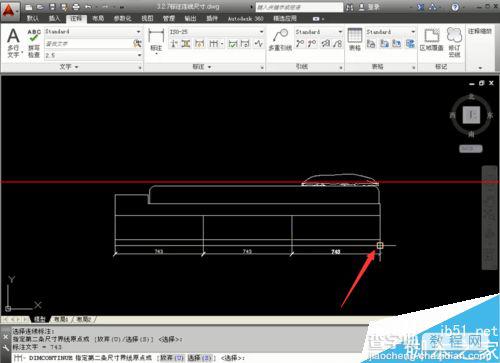Switch to the 插入 ribbon tab
This screenshot has height=363, width=500.
click(x=54, y=18)
